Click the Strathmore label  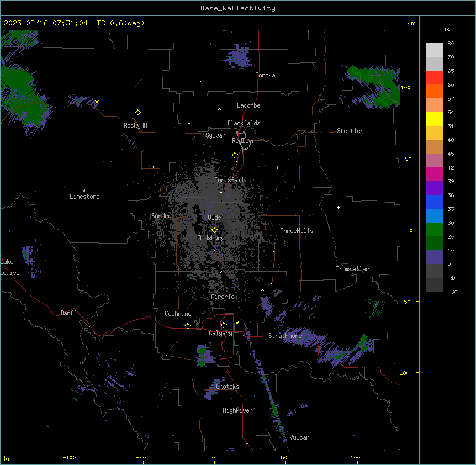[285, 336]
